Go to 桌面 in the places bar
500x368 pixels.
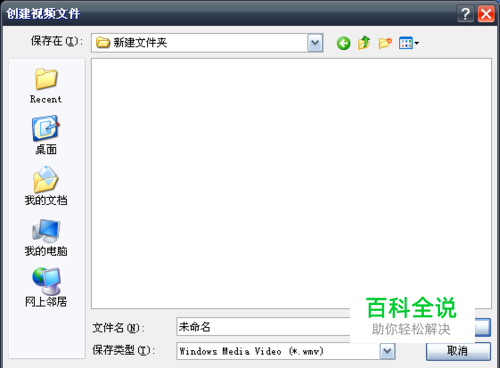tap(46, 135)
